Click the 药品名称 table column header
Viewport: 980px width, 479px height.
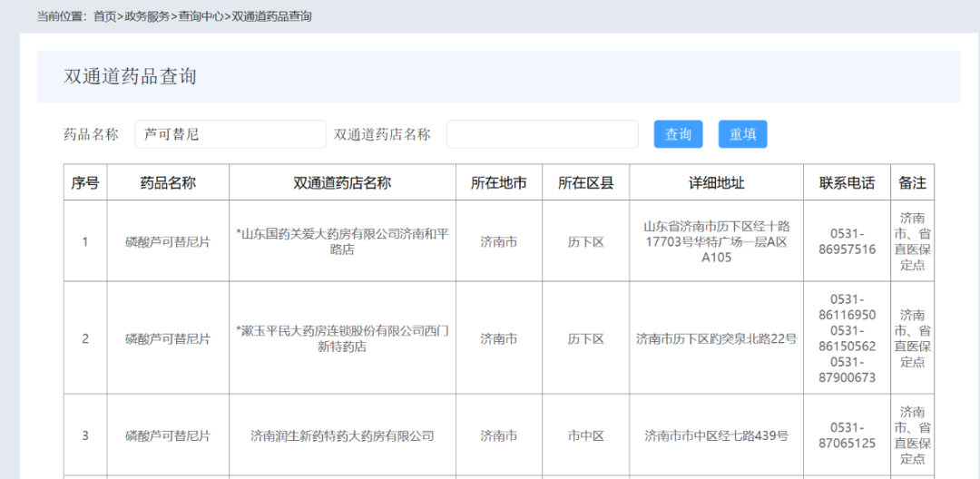pyautogui.click(x=168, y=182)
